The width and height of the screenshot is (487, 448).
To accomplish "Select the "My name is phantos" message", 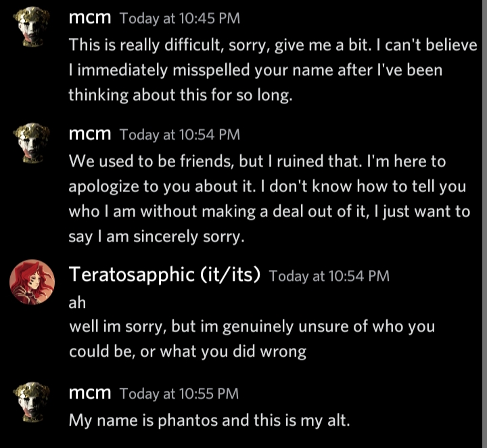I will [x=209, y=420].
